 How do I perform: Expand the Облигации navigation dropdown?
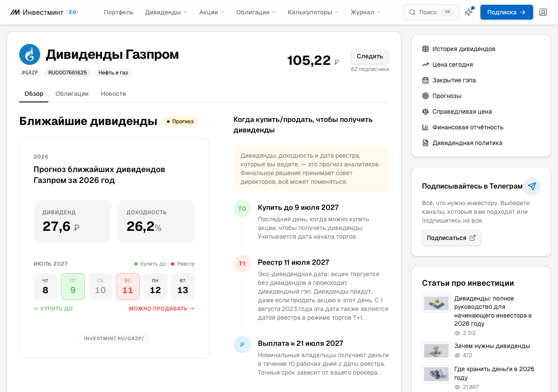point(256,12)
